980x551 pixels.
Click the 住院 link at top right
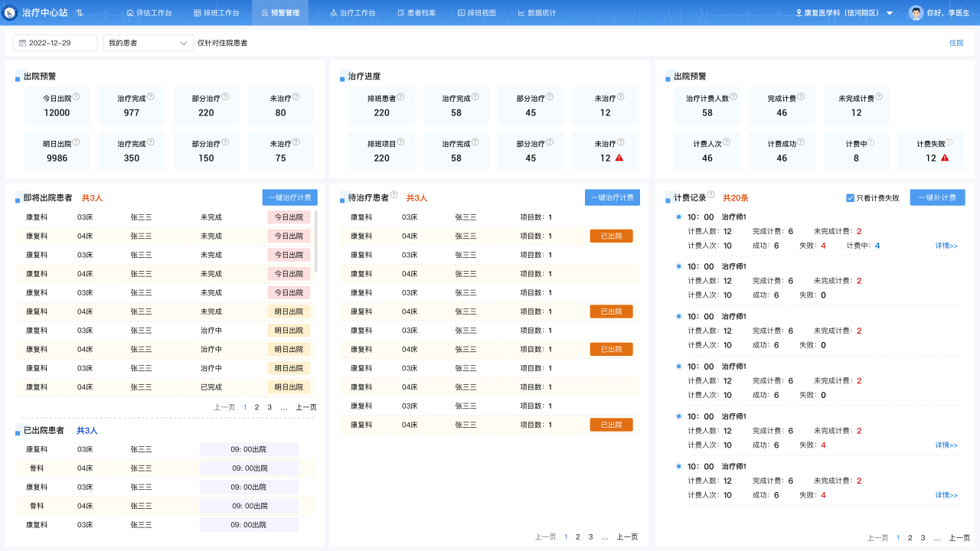pos(956,43)
